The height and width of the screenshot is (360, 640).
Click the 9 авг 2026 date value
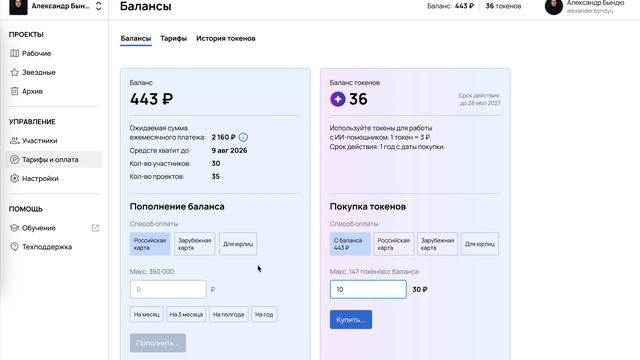(x=229, y=150)
